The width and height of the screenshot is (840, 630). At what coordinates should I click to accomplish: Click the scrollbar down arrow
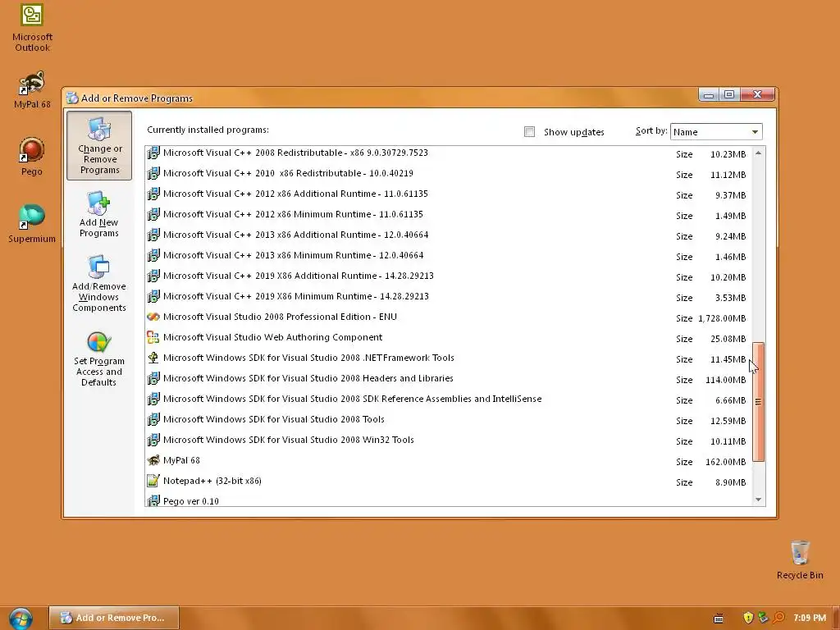758,500
